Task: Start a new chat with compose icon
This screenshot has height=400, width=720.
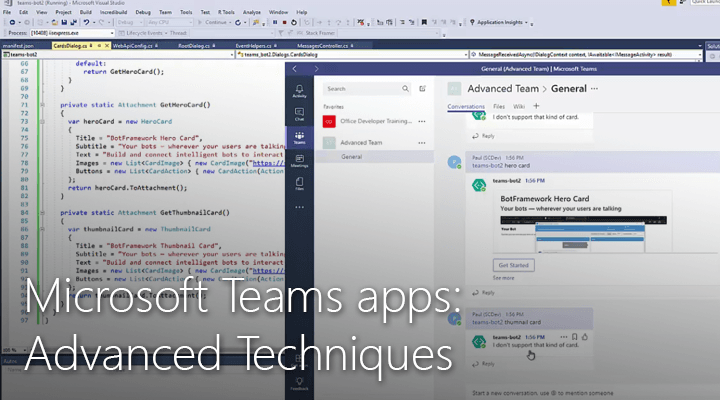Action: (422, 89)
